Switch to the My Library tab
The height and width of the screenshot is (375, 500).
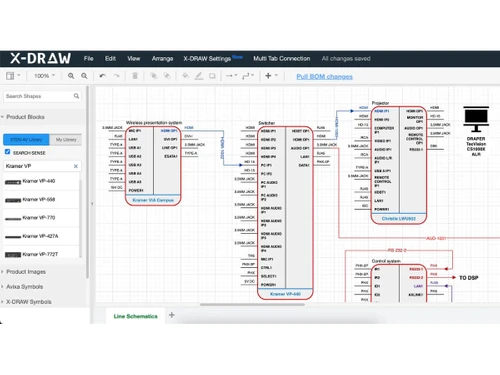66,139
